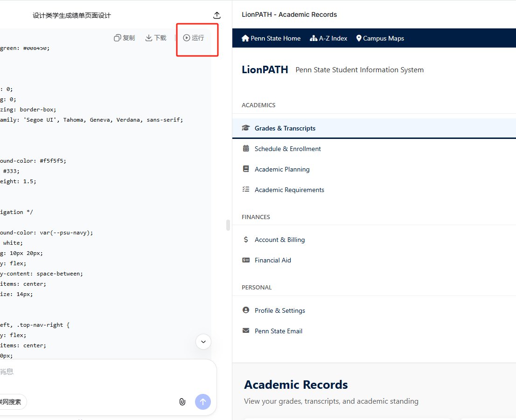Click the checklist icon beside Academic Requirements
Image resolution: width=516 pixels, height=420 pixels.
pyautogui.click(x=246, y=189)
